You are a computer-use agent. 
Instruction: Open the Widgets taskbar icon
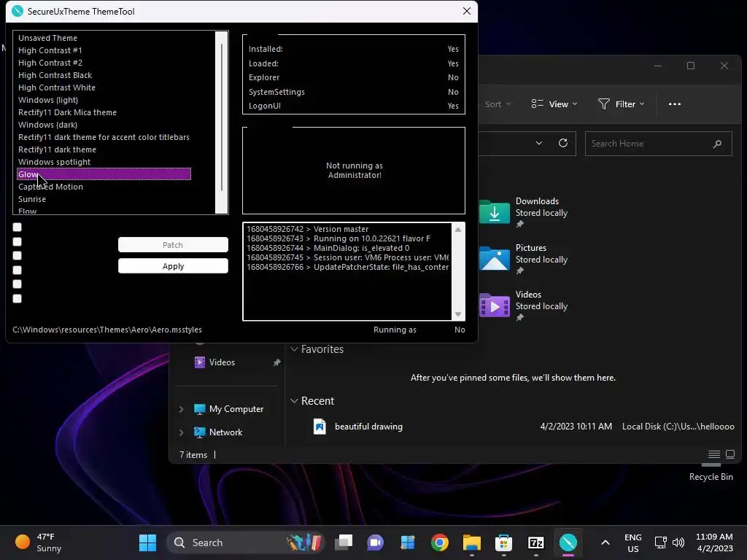408,542
